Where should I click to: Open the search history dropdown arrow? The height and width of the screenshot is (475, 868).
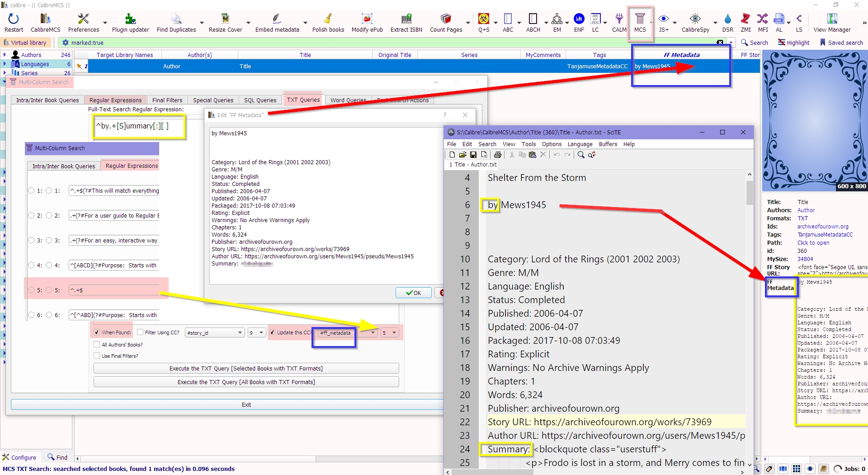click(731, 43)
